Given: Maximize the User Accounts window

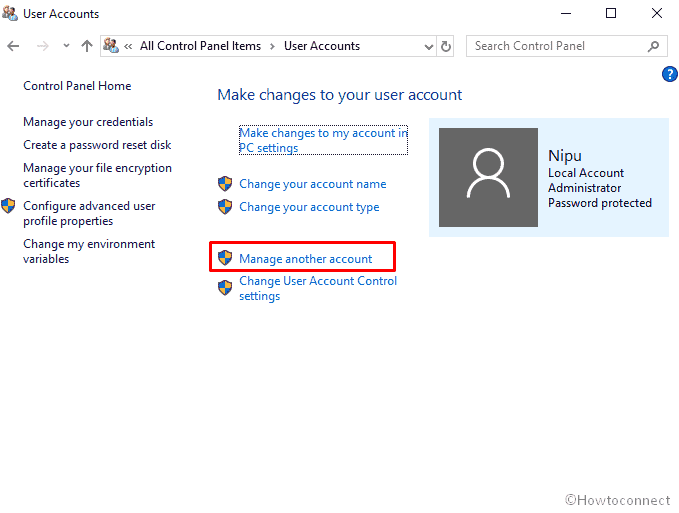Looking at the screenshot, I should point(611,13).
